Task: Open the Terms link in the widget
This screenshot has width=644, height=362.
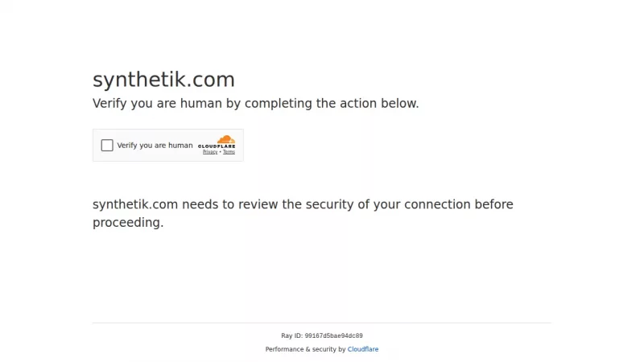Action: (229, 152)
